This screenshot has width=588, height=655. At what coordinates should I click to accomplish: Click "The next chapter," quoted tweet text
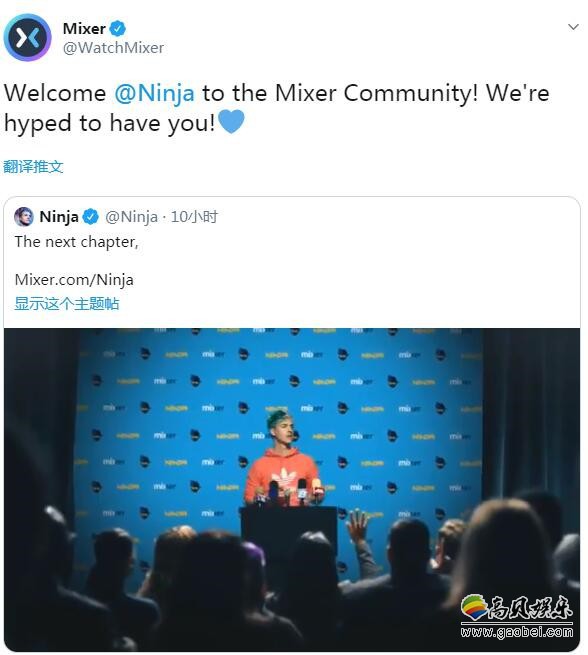click(76, 242)
